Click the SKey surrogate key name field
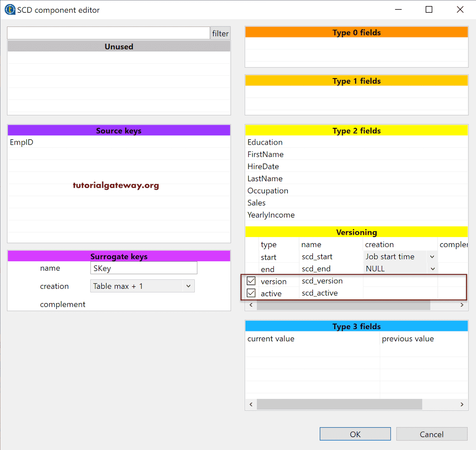This screenshot has width=476, height=450. pos(143,268)
